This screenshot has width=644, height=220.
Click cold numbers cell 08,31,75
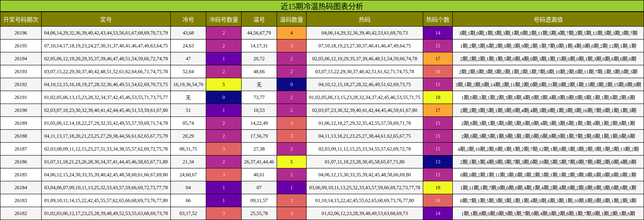188,149
